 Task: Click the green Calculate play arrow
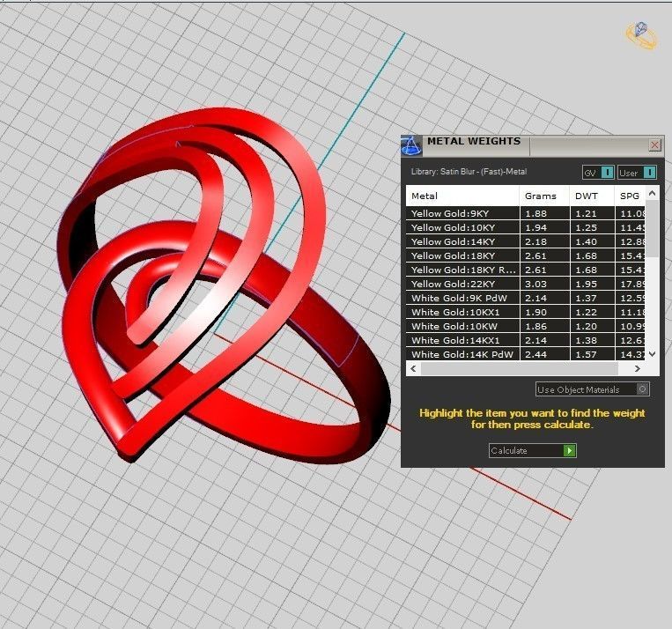point(569,450)
